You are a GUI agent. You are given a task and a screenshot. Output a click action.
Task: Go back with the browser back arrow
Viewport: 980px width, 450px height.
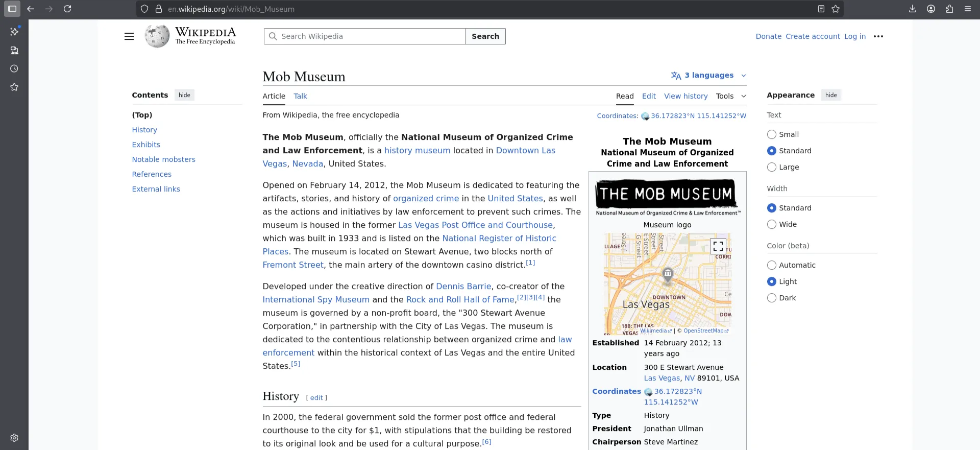31,9
